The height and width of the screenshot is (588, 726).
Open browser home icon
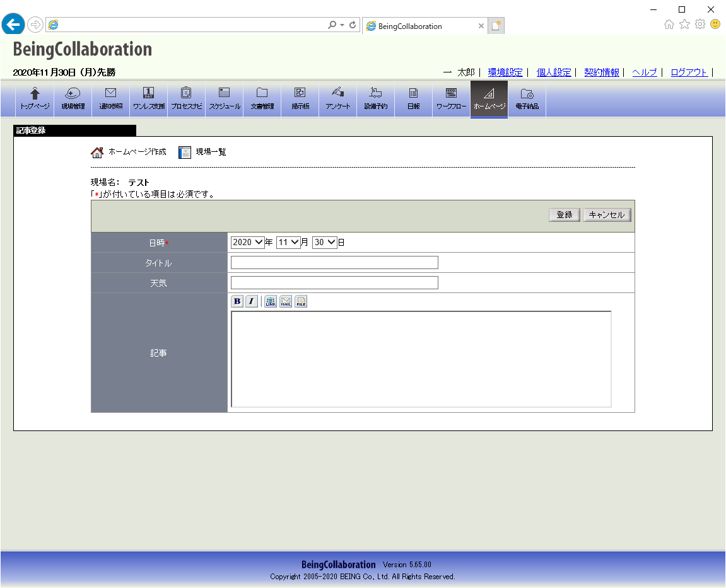click(669, 25)
